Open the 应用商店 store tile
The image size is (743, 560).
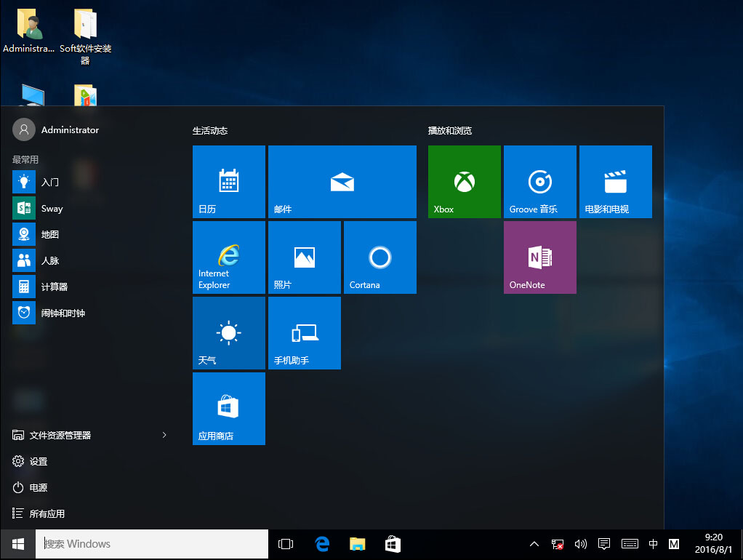pyautogui.click(x=228, y=409)
